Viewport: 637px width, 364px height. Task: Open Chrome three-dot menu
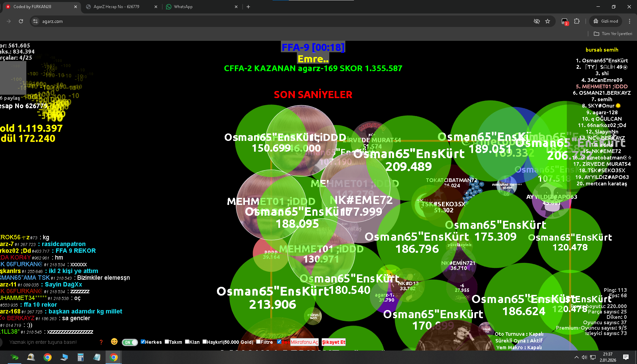pyautogui.click(x=630, y=21)
